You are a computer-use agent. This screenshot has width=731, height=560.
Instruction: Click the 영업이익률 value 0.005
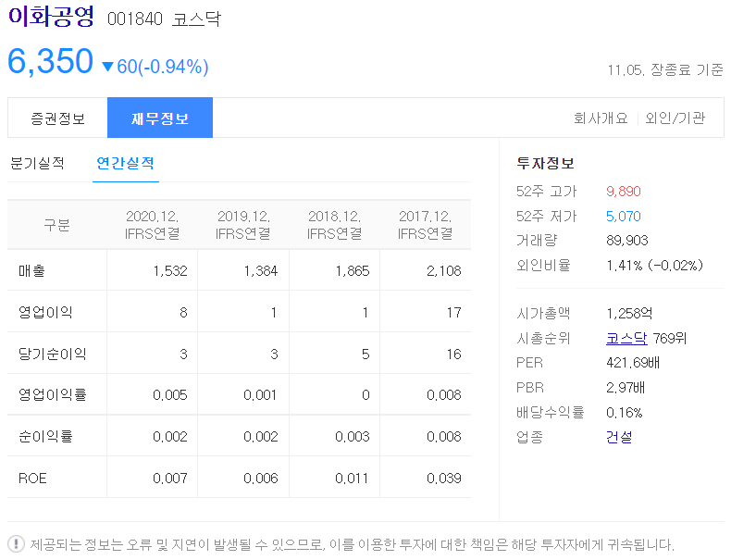tap(170, 395)
